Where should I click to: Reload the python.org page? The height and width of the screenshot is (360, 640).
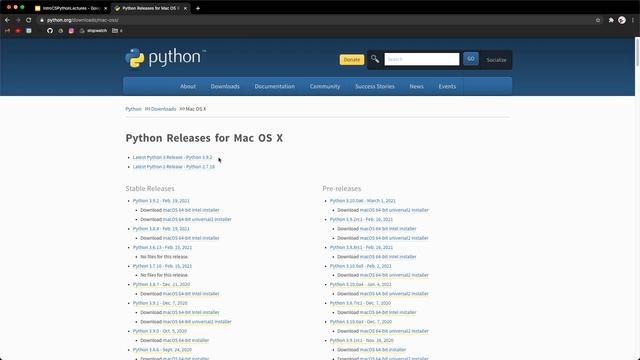29,20
